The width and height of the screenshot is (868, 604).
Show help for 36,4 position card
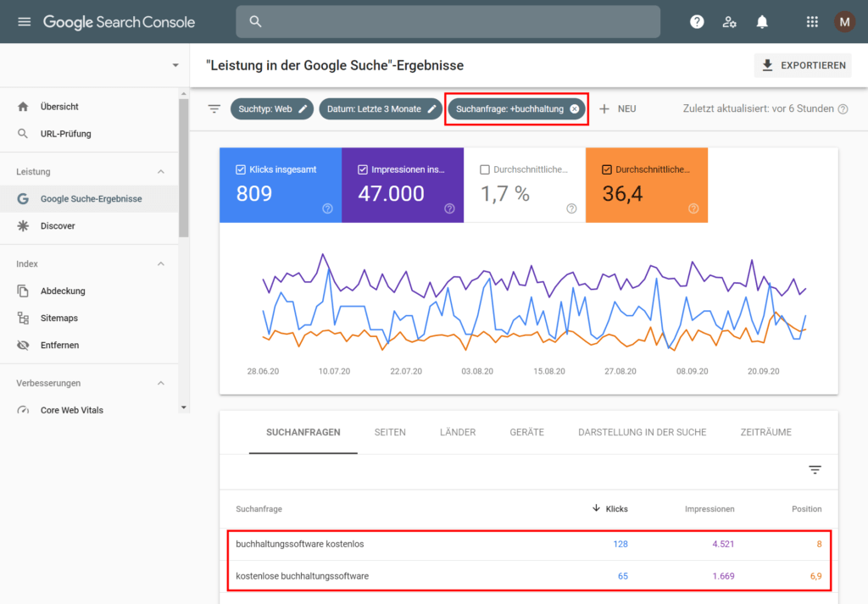[693, 208]
